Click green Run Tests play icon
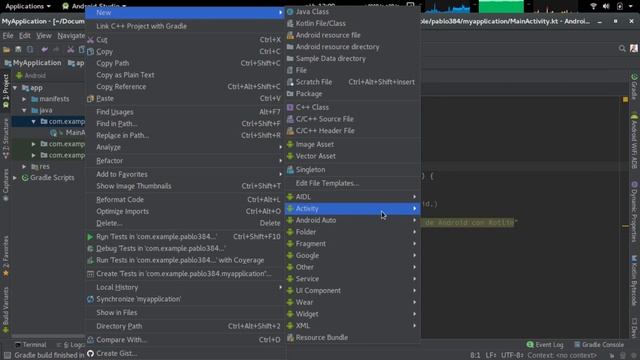640x360 pixels. coord(90,237)
